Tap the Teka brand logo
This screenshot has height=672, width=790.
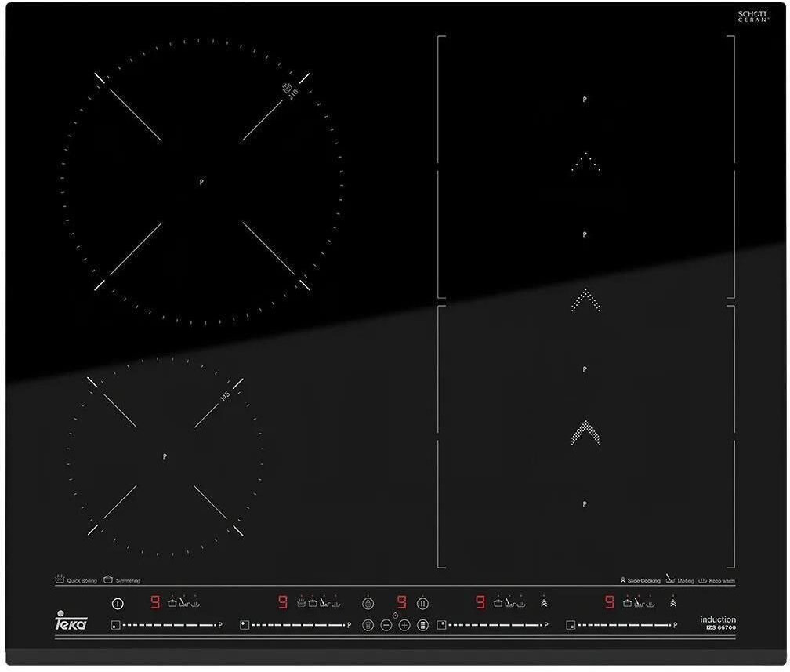point(71,623)
